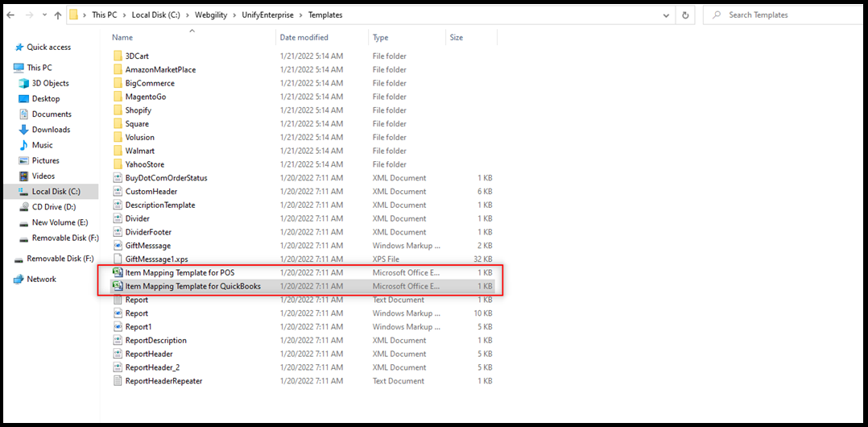868x427 pixels.
Task: Sort files by the Type column header
Action: [381, 37]
